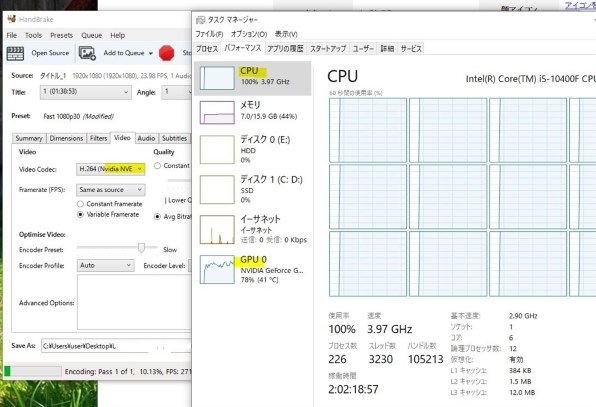Click the encoding progress bar
The image size is (596, 407).
tap(32, 371)
